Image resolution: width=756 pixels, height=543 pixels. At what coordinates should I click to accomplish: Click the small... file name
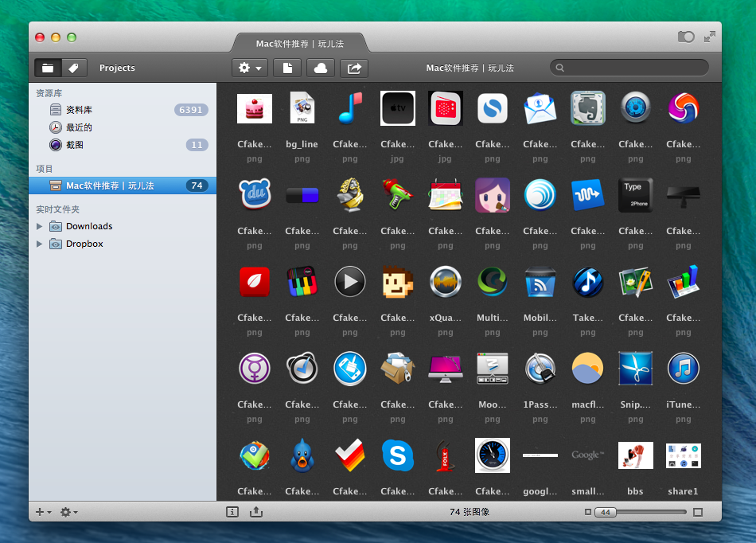(588, 491)
